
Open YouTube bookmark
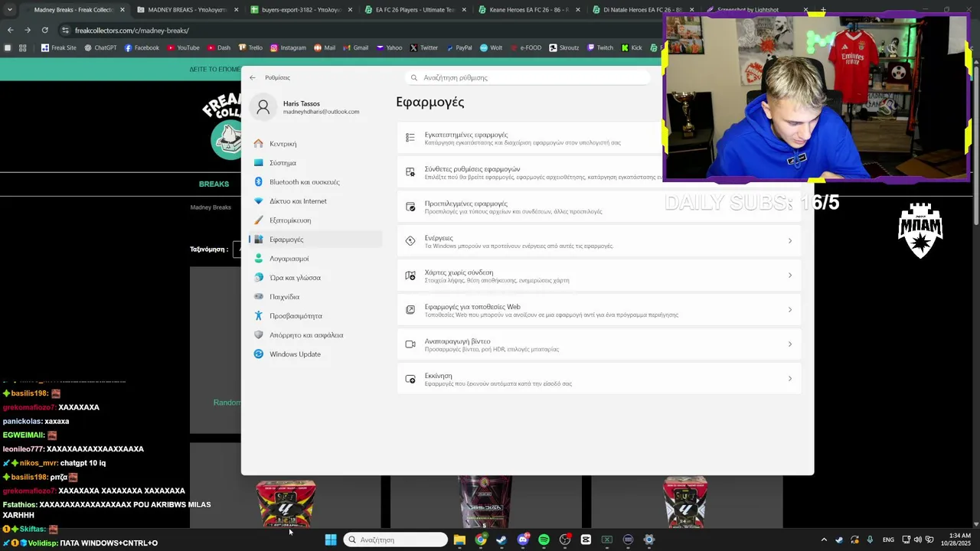coord(182,47)
